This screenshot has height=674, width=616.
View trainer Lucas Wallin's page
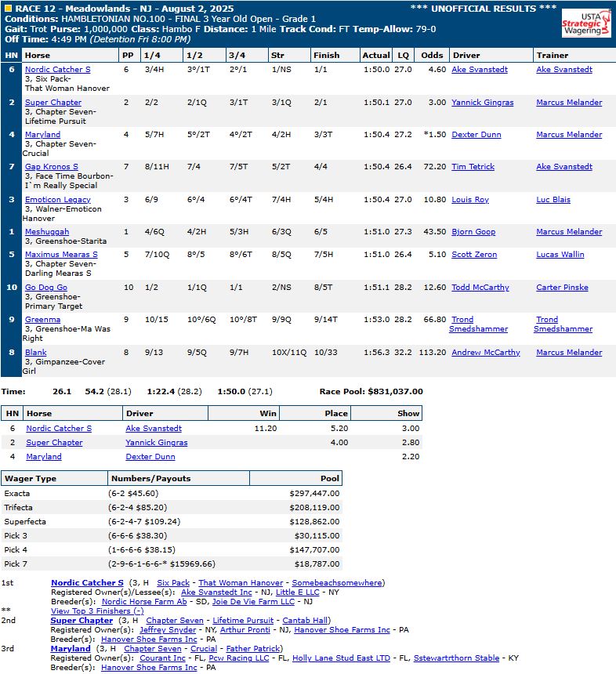click(x=560, y=255)
